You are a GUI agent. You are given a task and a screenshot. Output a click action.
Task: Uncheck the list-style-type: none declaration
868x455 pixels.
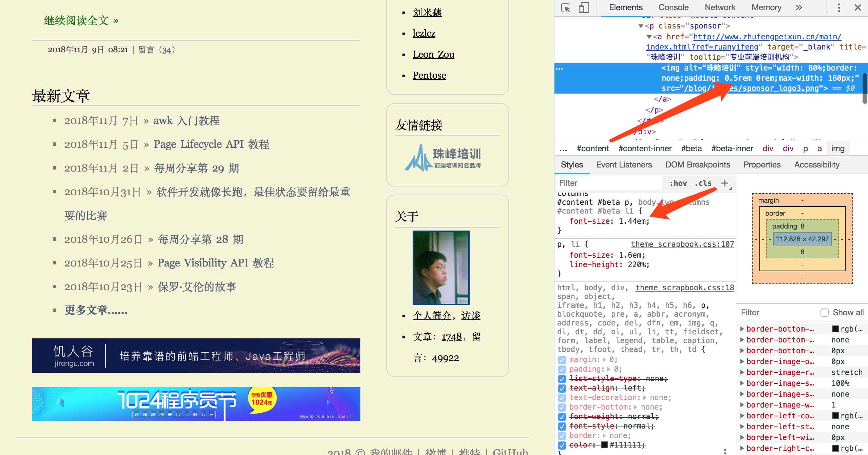(562, 379)
